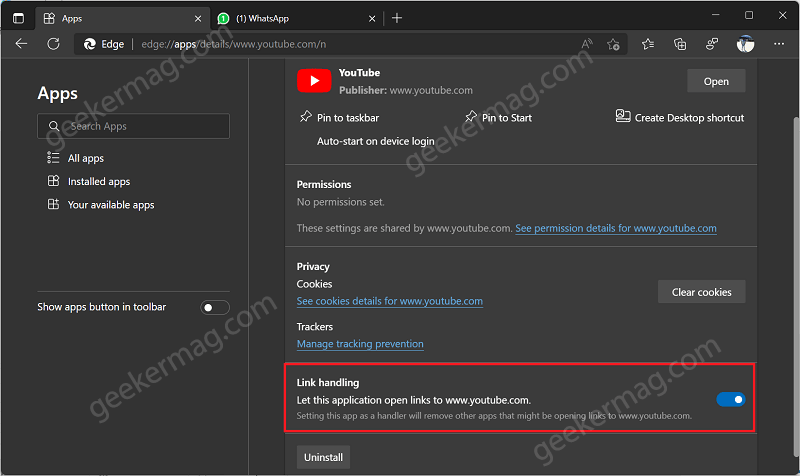Select All apps in the sidebar

coord(76,158)
